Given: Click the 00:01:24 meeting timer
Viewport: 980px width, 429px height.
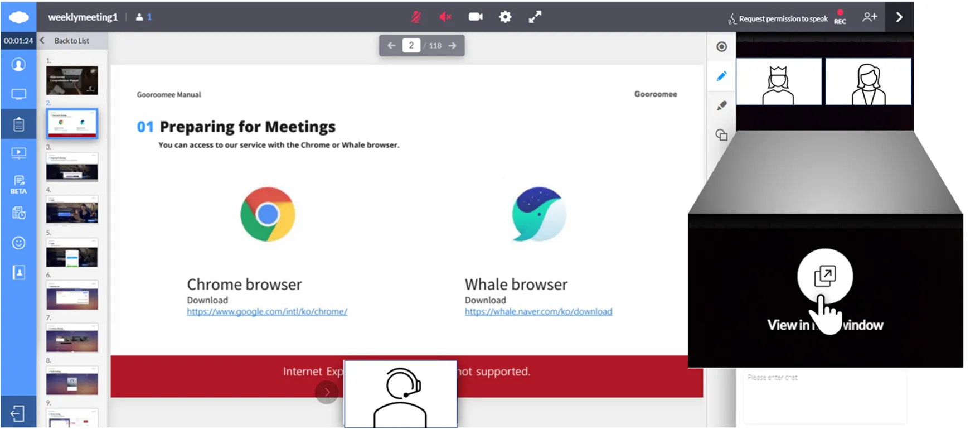Looking at the screenshot, I should pyautogui.click(x=18, y=41).
